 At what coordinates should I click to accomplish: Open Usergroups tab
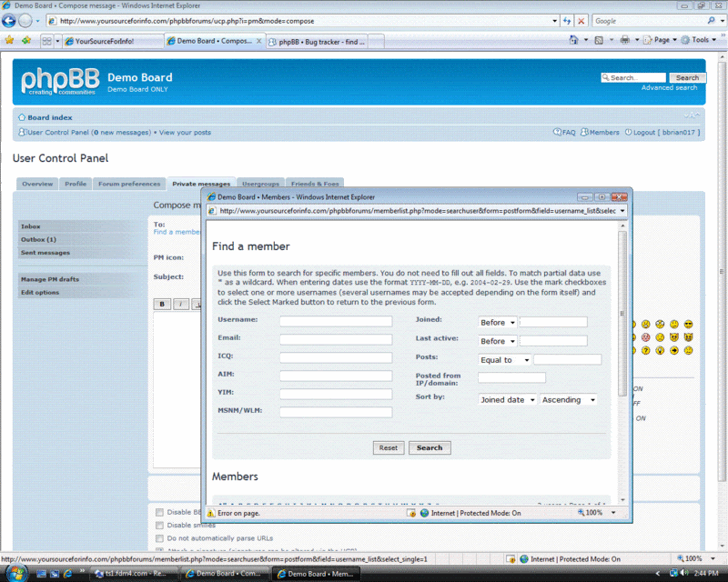[x=260, y=184]
